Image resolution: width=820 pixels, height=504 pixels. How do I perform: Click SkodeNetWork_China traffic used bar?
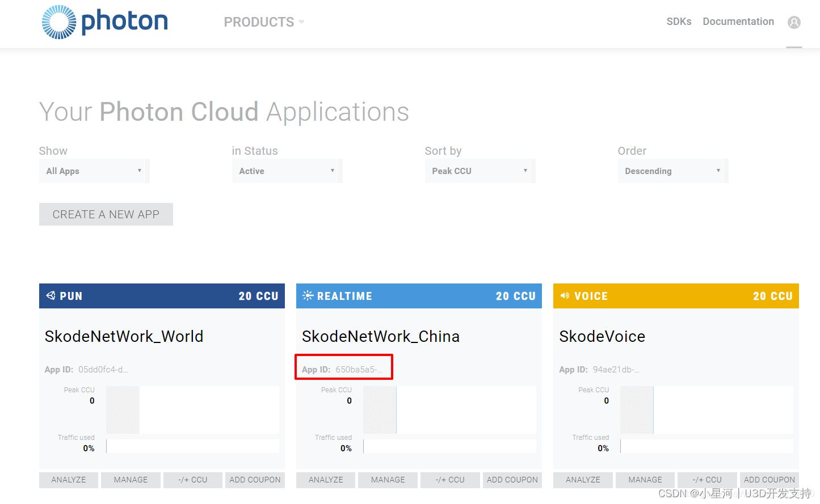pos(449,446)
